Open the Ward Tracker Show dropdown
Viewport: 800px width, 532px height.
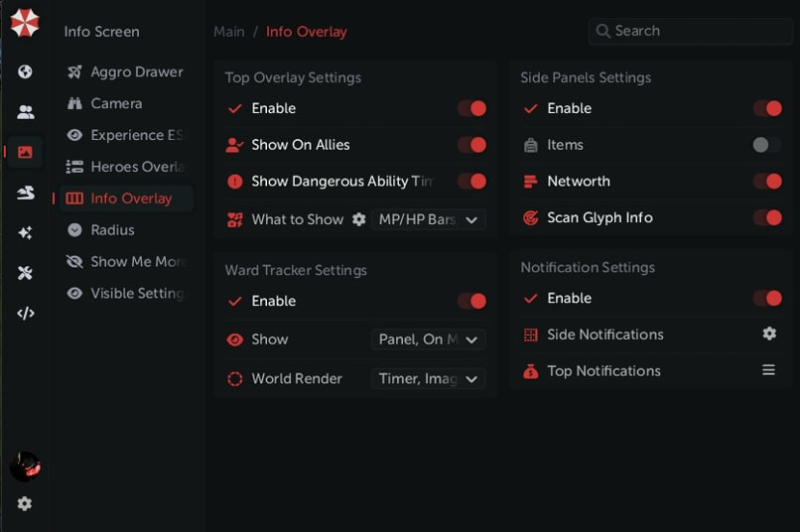pyautogui.click(x=429, y=339)
